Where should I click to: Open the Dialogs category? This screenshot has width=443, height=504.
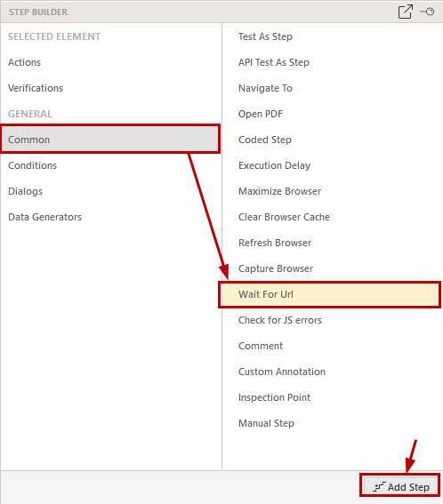point(25,191)
